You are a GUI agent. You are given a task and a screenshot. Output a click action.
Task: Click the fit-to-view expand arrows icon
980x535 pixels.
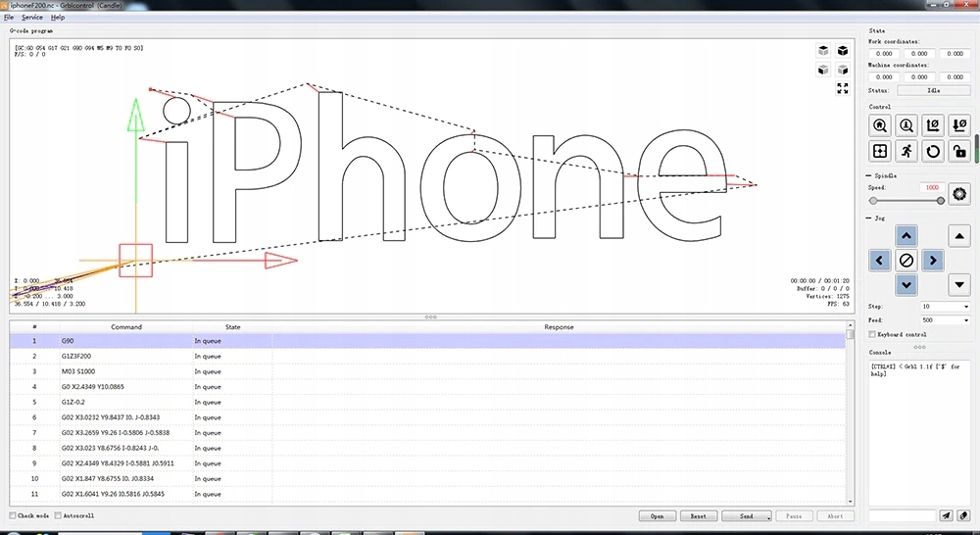coord(842,88)
